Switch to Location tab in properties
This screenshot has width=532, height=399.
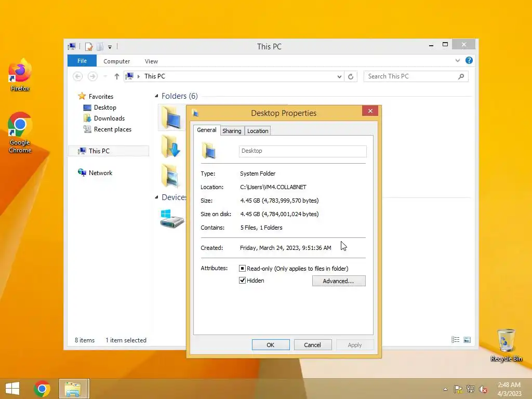(x=258, y=131)
